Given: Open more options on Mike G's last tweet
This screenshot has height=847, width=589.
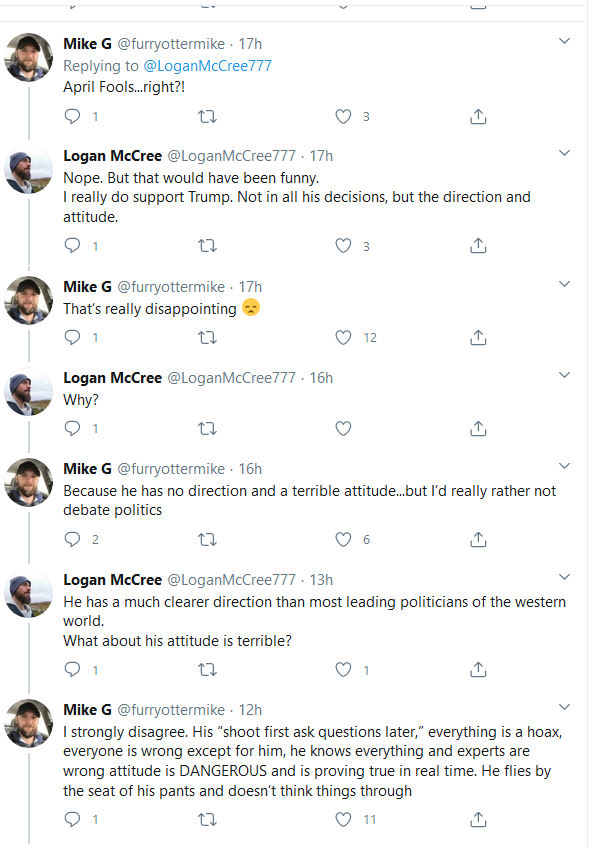Looking at the screenshot, I should pos(565,706).
